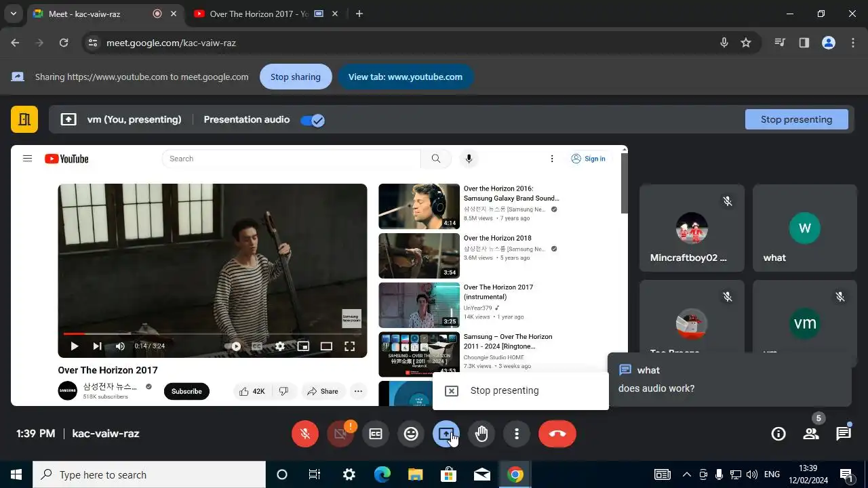Play the YouTube video
Screen dimensions: 868x488
[x=75, y=346]
